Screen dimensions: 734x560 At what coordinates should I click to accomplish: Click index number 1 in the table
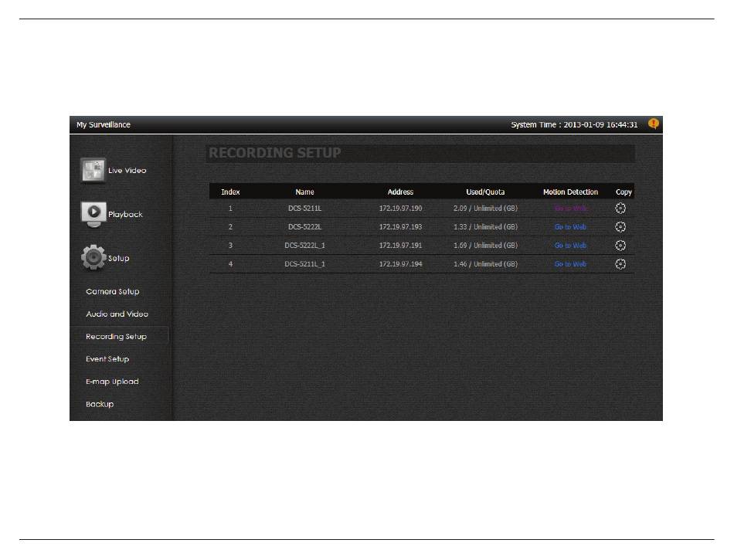pyautogui.click(x=230, y=209)
